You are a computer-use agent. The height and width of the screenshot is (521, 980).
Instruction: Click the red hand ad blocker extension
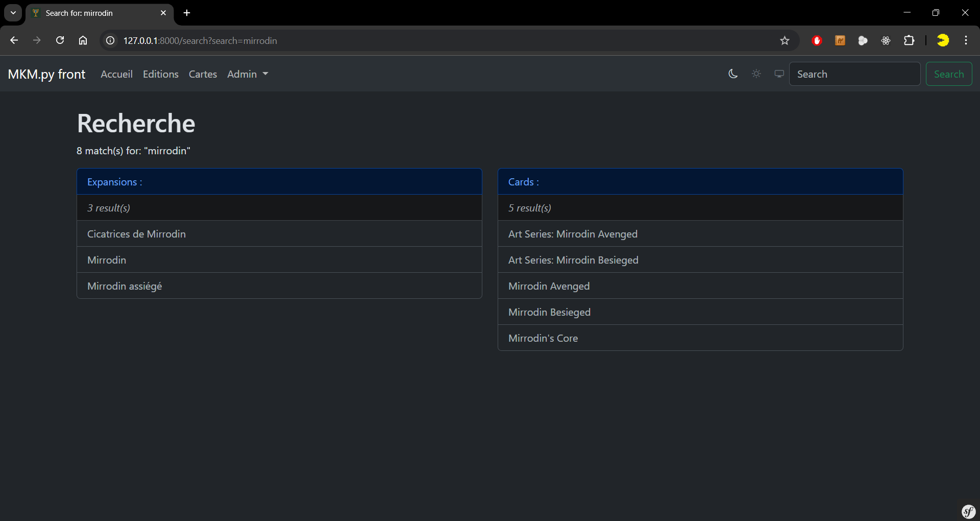click(x=817, y=41)
